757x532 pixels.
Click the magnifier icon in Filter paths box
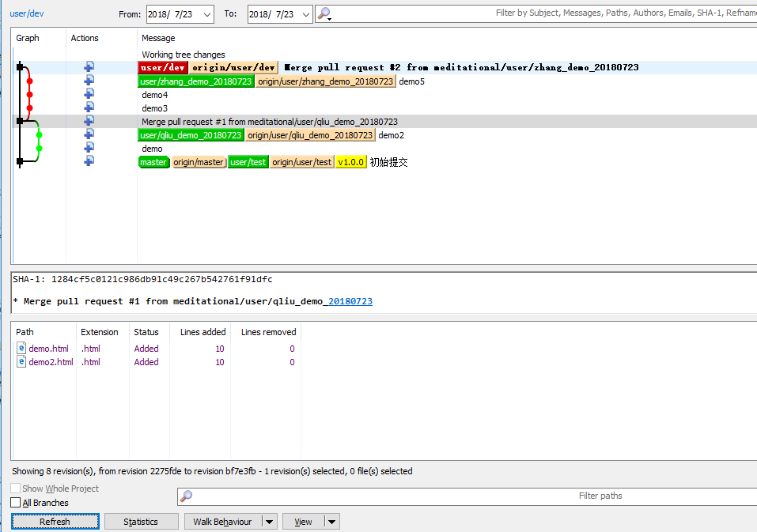(187, 496)
